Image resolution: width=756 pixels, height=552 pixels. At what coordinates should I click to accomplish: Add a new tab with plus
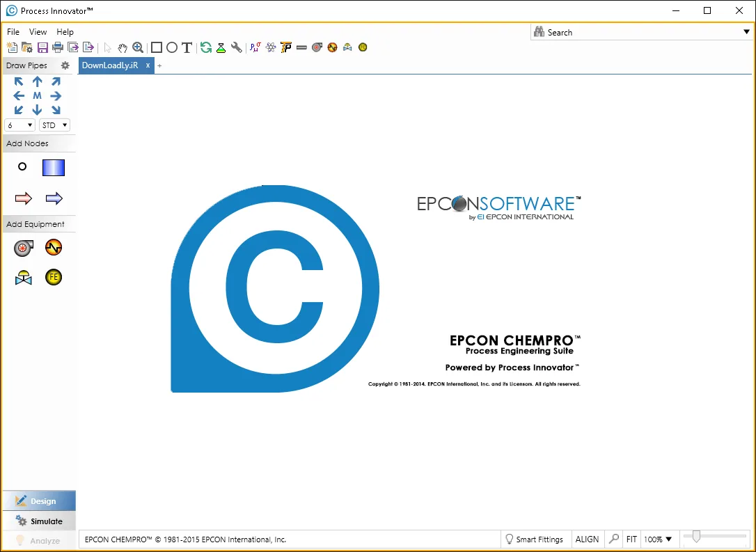pos(159,65)
